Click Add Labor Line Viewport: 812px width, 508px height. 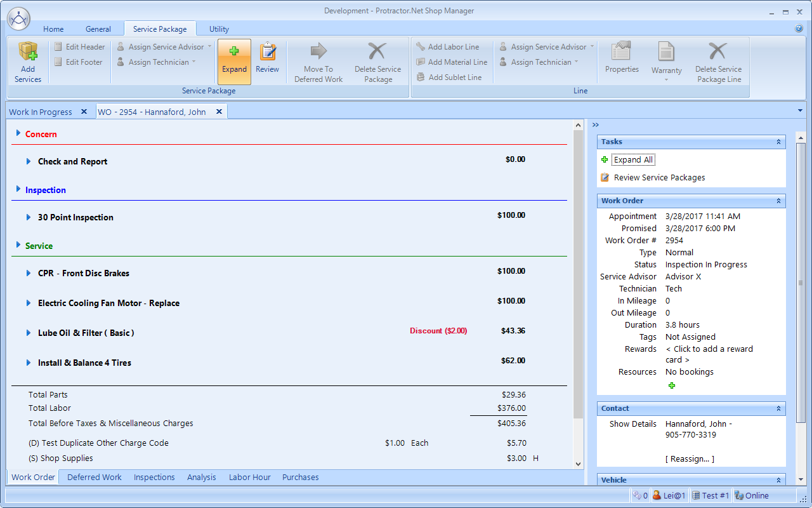448,47
